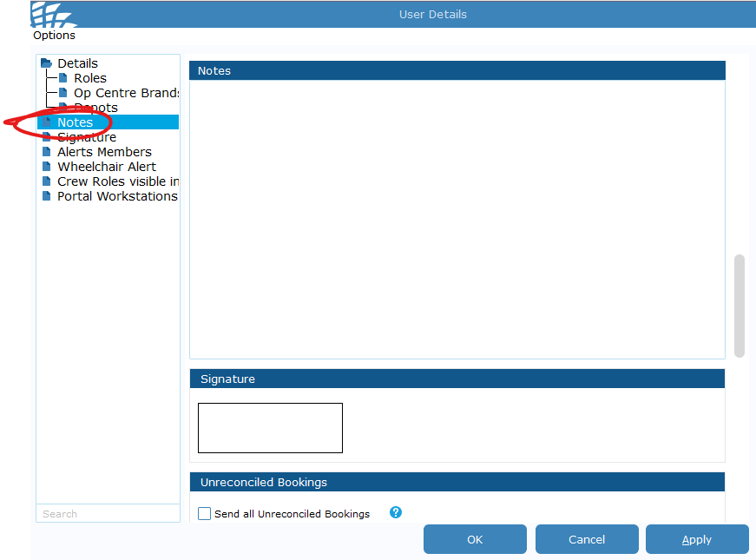This screenshot has width=756, height=560.
Task: Click the Apply button
Action: tap(697, 539)
